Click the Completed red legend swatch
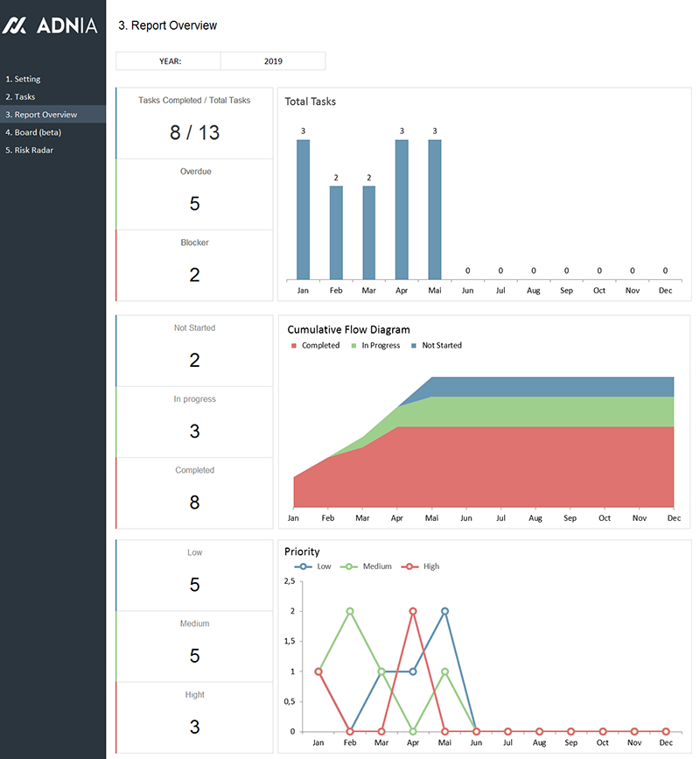The height and width of the screenshot is (759, 700). [294, 346]
